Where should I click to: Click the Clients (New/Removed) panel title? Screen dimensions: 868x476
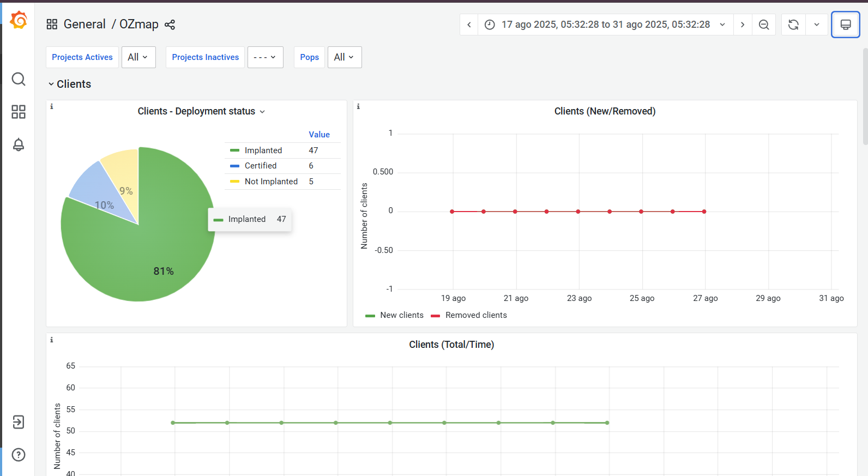pos(605,111)
